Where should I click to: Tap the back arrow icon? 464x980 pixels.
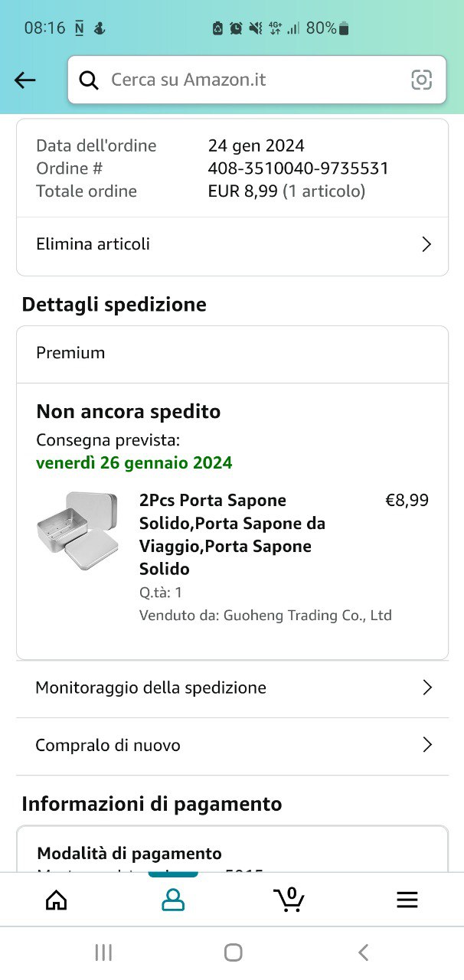tap(25, 80)
